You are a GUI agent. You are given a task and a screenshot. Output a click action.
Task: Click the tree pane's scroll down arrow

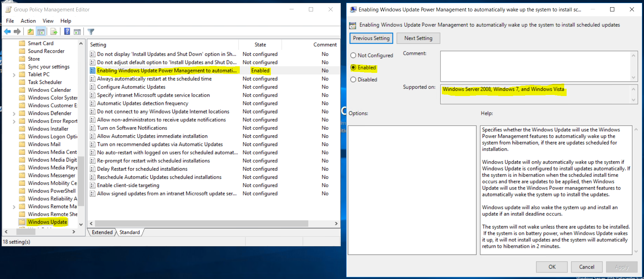[81, 224]
